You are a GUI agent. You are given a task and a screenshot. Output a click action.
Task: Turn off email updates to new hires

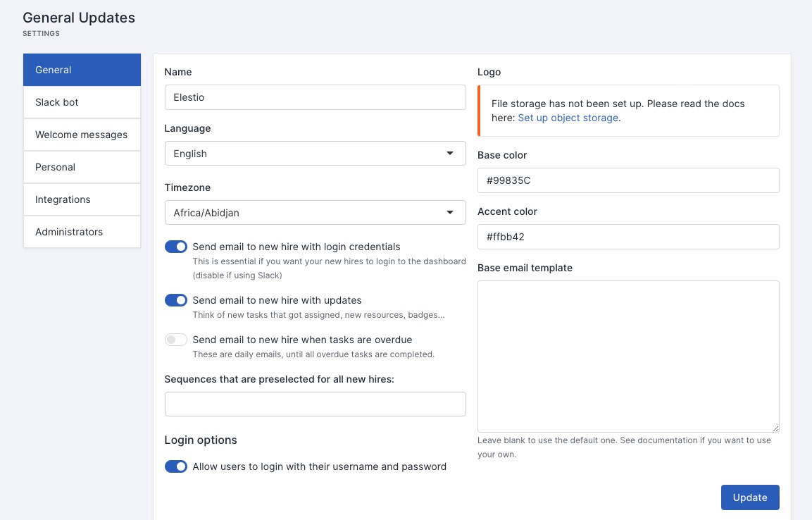point(175,300)
